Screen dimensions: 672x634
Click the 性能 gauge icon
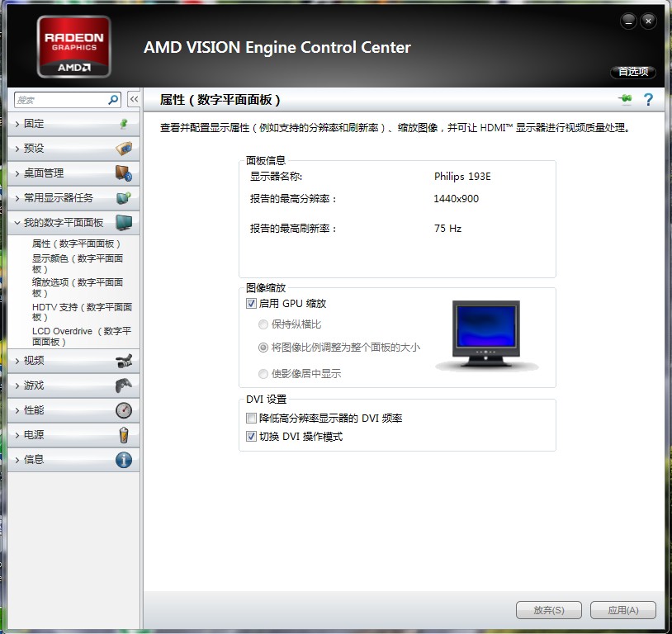point(124,410)
